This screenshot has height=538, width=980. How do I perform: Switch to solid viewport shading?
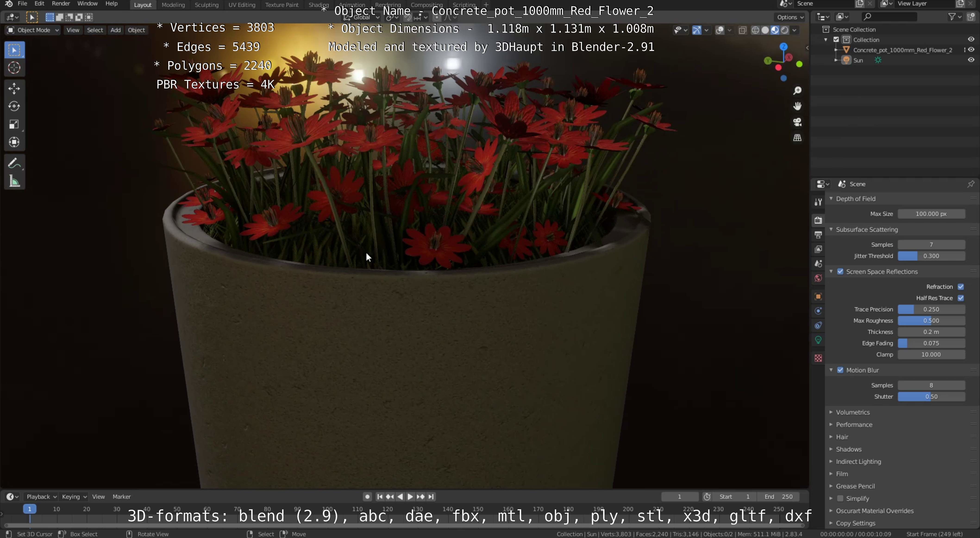pos(765,30)
